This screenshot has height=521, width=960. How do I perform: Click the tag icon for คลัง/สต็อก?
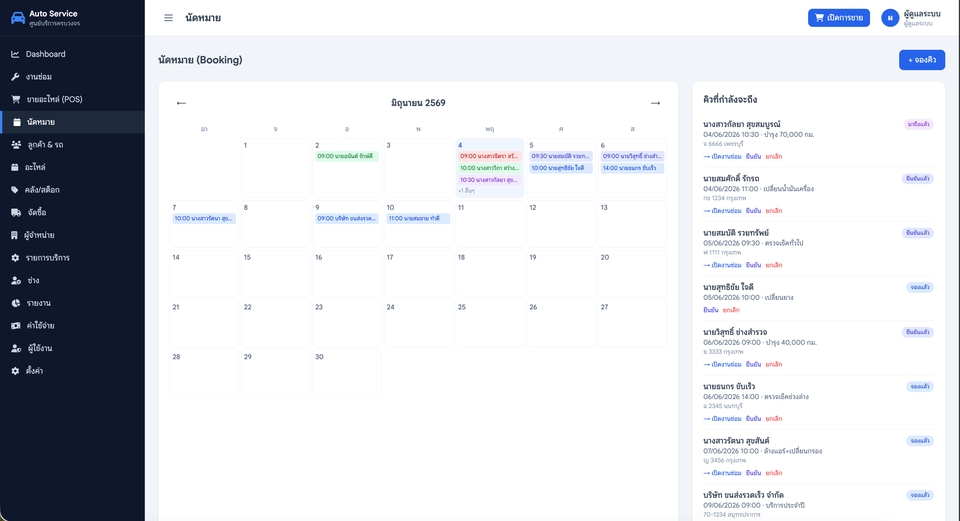[x=15, y=190]
